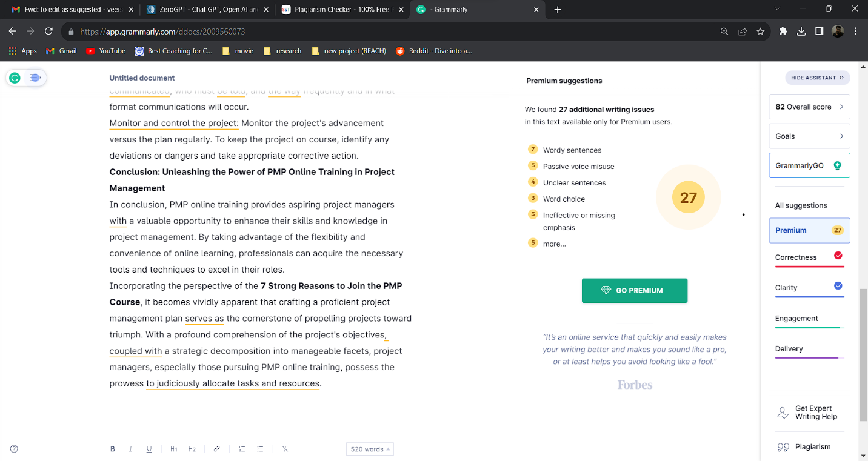This screenshot has height=461, width=868.
Task: Open the browser extensions puzzle icon
Action: 783,32
